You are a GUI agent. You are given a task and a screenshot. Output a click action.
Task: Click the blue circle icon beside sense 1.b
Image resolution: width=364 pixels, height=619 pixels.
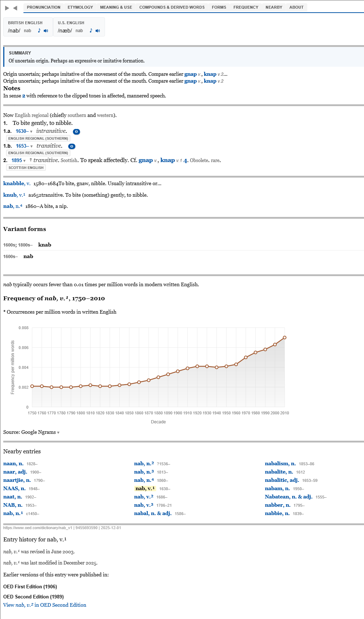72,146
